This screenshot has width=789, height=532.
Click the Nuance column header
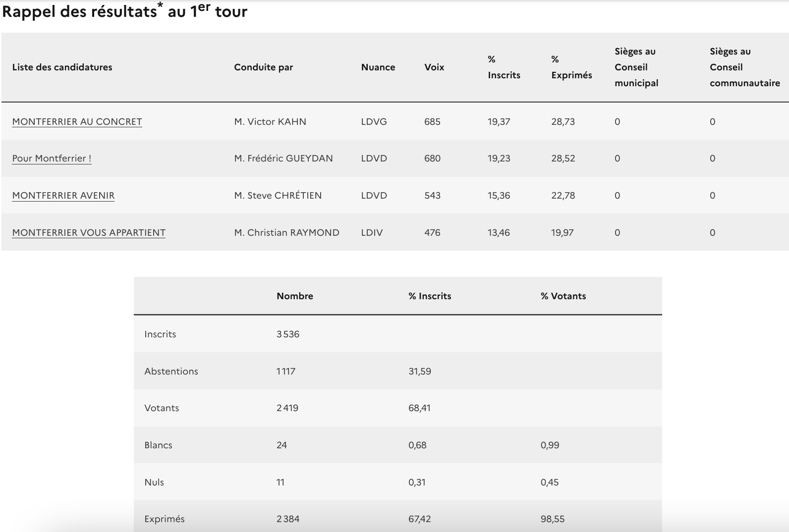click(378, 67)
